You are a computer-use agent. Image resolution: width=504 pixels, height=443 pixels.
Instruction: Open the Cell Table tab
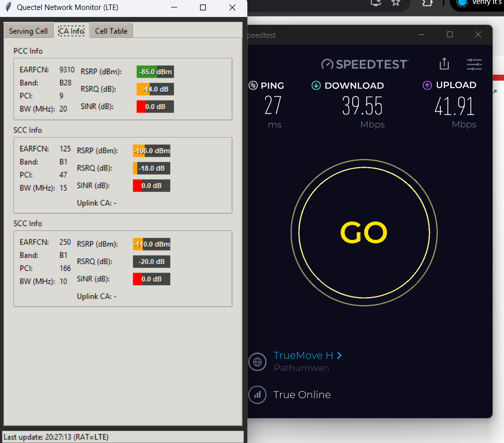coord(111,31)
